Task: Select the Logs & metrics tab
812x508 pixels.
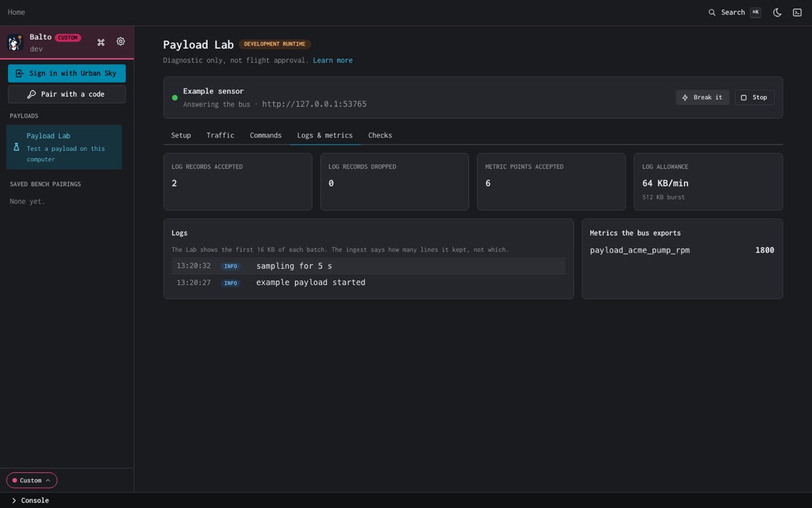Action: pos(325,135)
